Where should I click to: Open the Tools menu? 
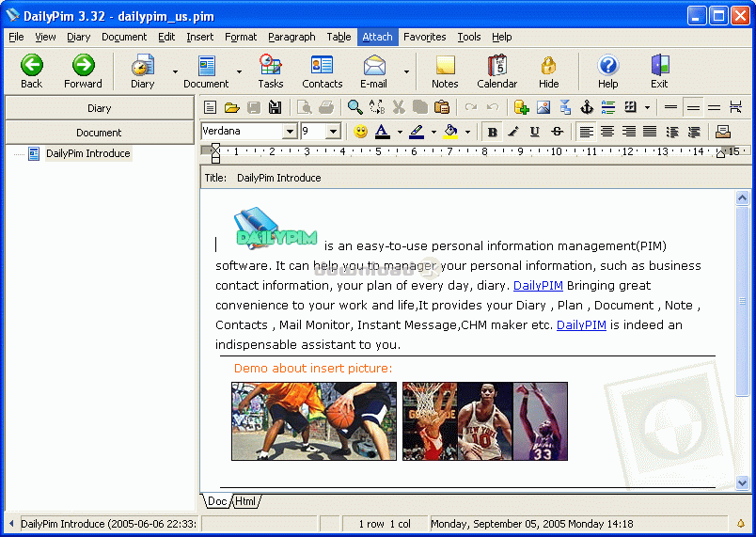tap(468, 37)
